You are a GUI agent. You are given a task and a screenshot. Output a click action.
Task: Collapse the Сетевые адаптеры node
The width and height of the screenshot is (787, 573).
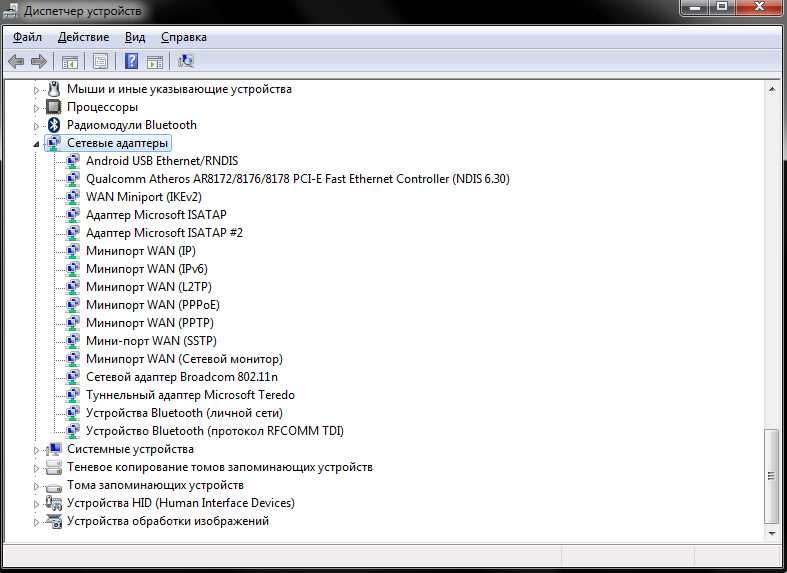click(36, 144)
